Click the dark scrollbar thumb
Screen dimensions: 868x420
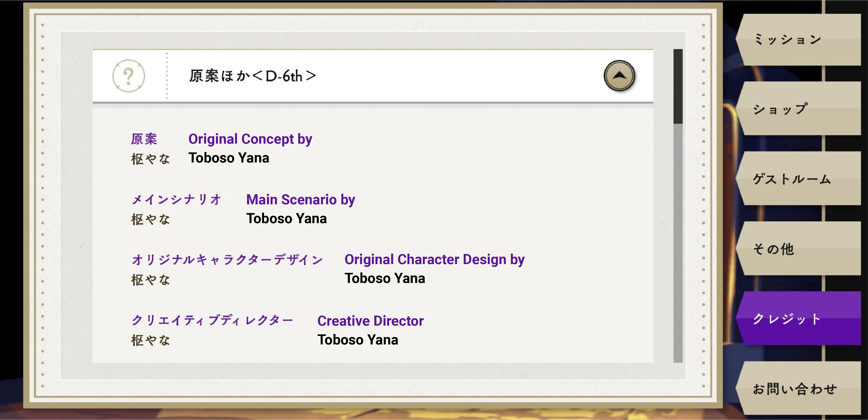(x=678, y=86)
